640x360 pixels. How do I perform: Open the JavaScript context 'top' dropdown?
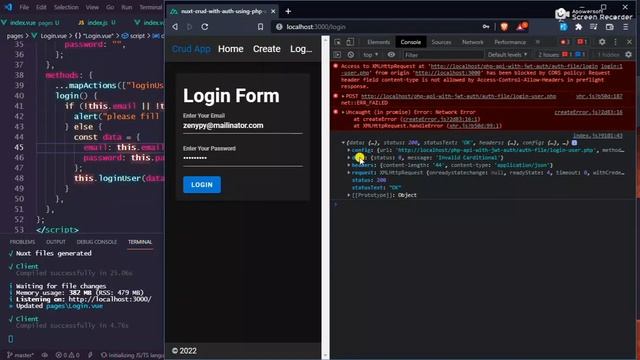371,55
